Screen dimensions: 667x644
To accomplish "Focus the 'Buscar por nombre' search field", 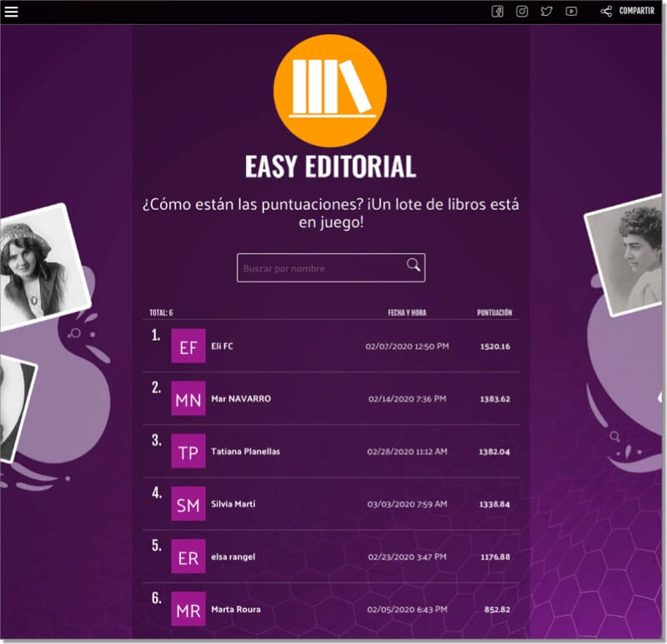I will tap(321, 268).
